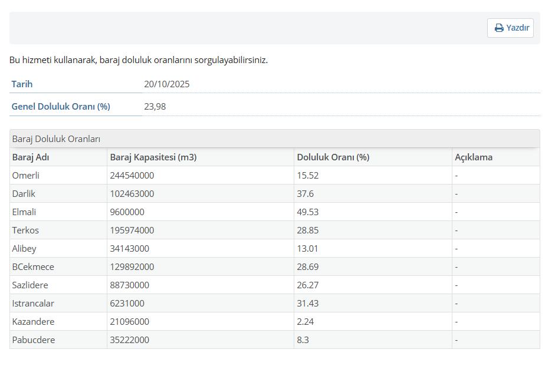
Task: Select the Pabucdere dam name cell
Action: [x=33, y=340]
